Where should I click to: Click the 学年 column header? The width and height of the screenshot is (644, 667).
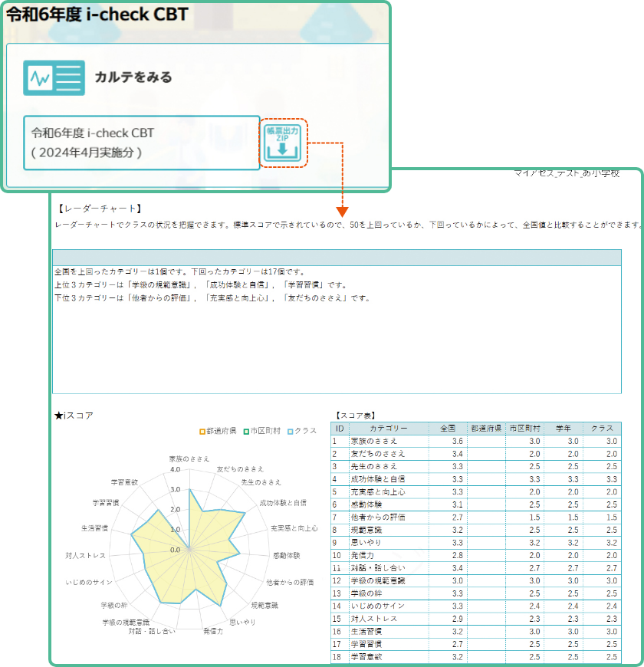click(x=563, y=429)
